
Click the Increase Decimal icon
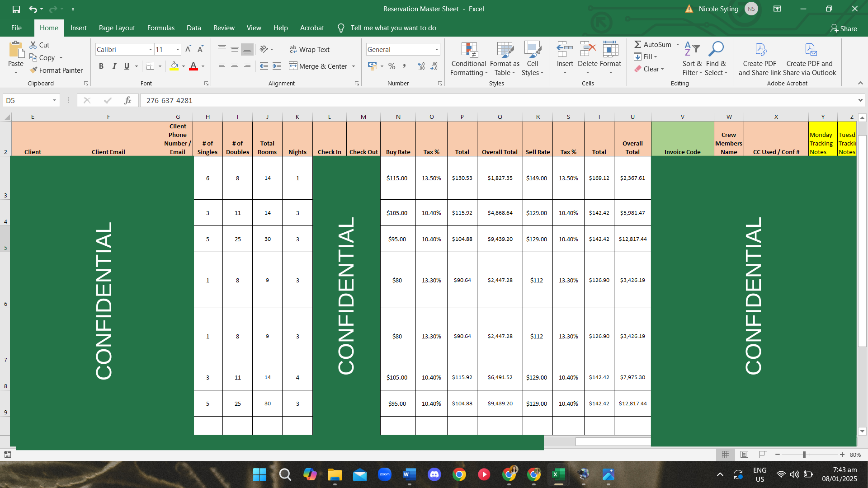(421, 66)
